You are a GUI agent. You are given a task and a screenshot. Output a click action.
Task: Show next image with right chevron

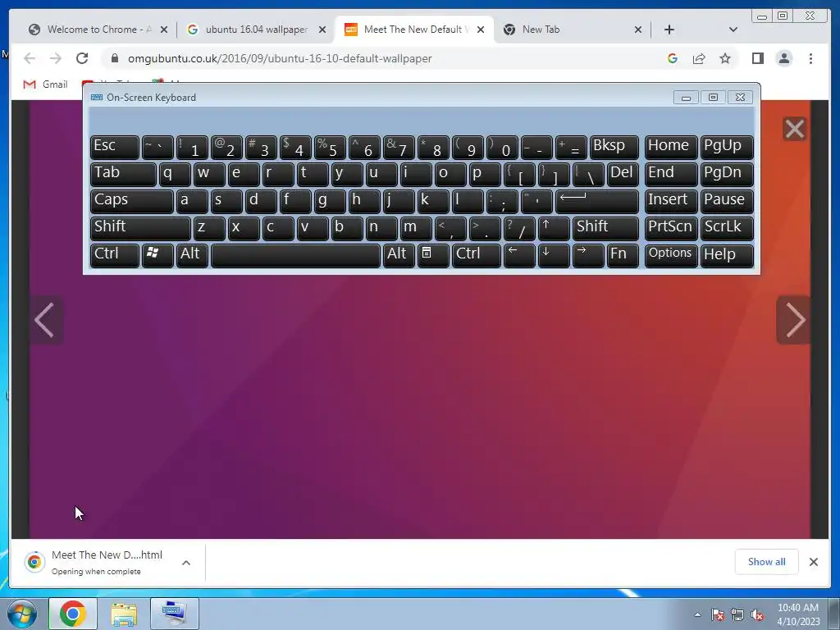coord(794,320)
